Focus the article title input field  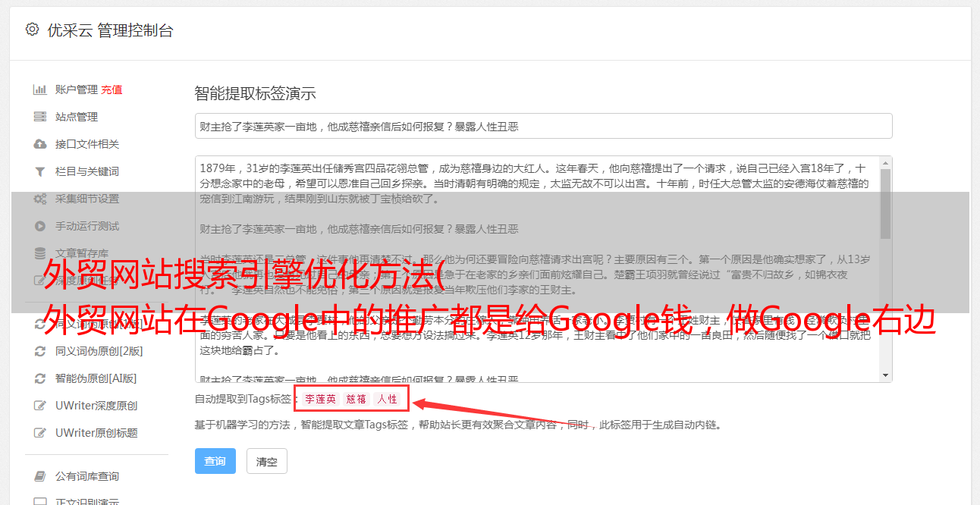(543, 126)
